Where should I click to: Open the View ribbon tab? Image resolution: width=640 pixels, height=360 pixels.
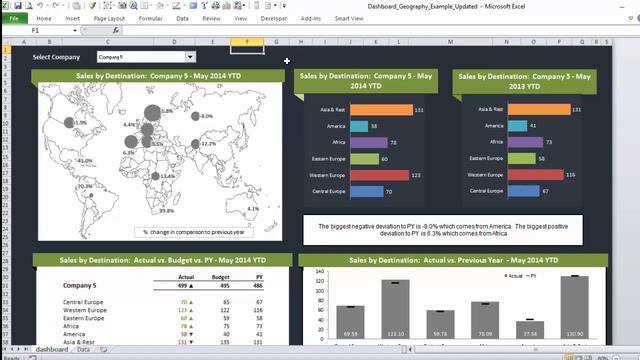click(x=240, y=18)
